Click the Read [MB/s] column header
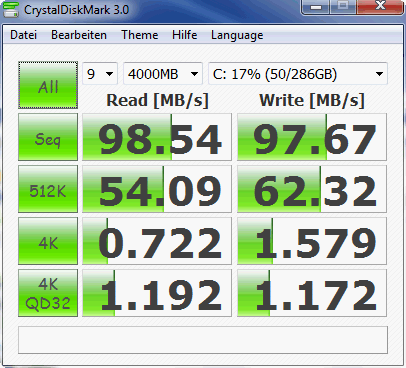Viewport: 406px width, 368px height. (157, 100)
